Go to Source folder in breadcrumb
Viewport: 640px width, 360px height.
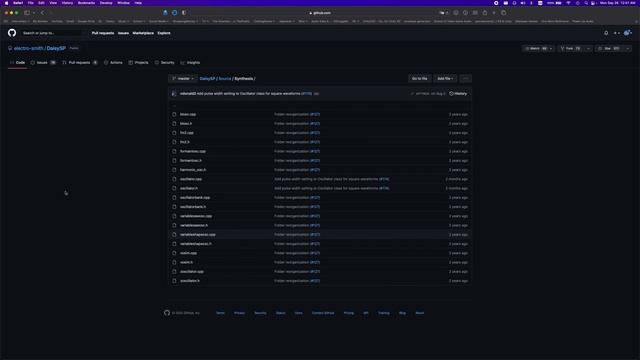click(224, 78)
